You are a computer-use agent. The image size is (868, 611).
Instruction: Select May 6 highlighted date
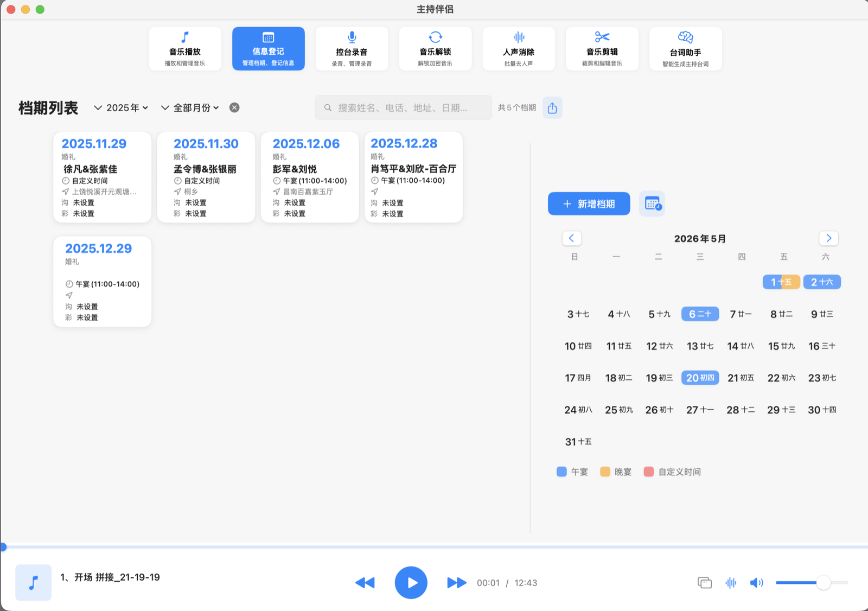coord(700,314)
